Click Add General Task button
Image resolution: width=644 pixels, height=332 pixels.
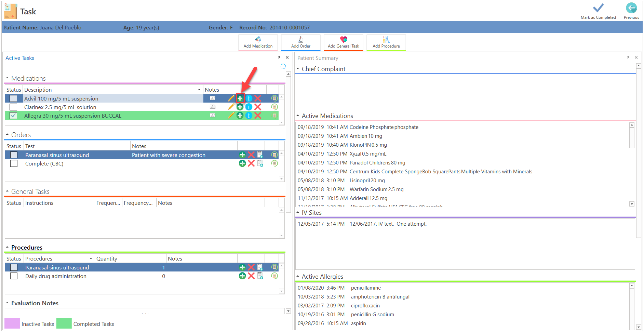tap(344, 42)
